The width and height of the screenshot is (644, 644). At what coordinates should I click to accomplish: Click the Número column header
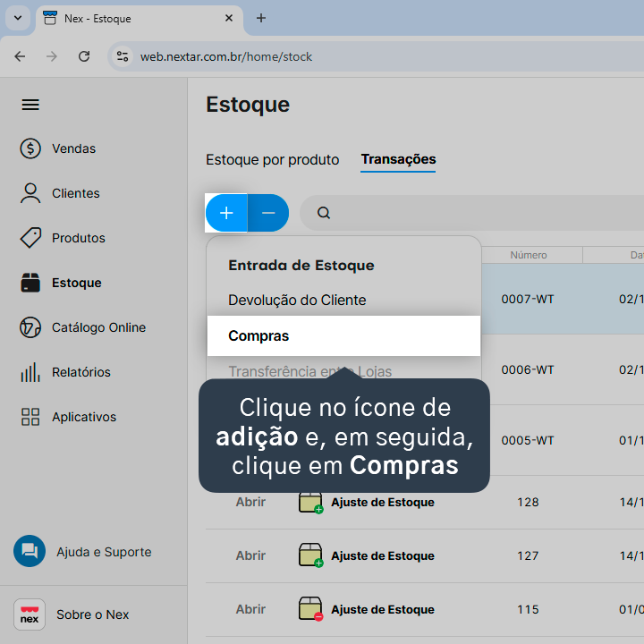[529, 255]
